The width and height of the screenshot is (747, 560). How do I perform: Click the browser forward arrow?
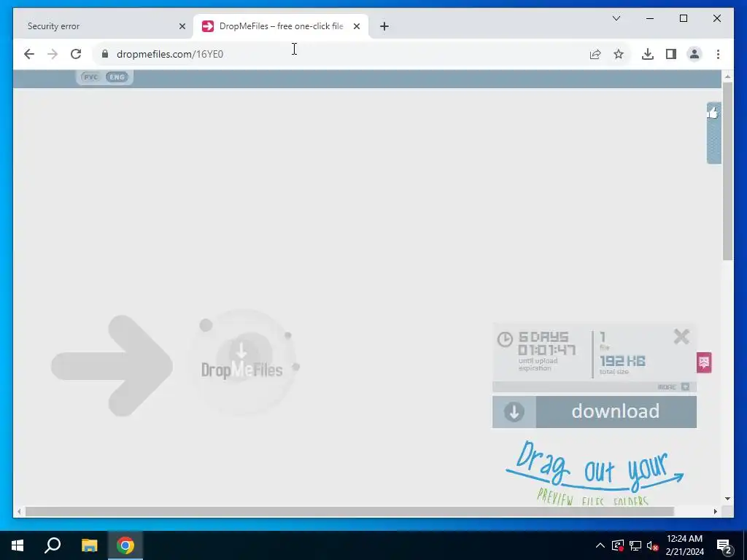(53, 54)
